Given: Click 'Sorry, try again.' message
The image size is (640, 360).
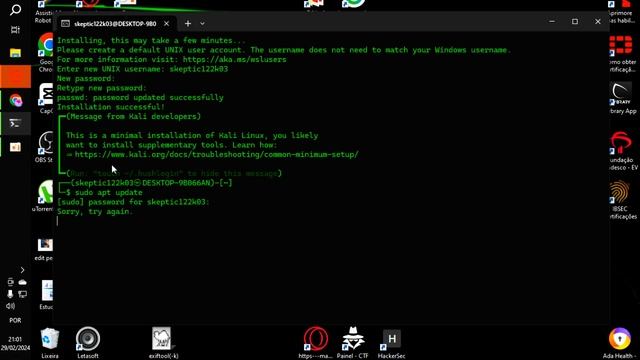Looking at the screenshot, I should pos(95,211).
